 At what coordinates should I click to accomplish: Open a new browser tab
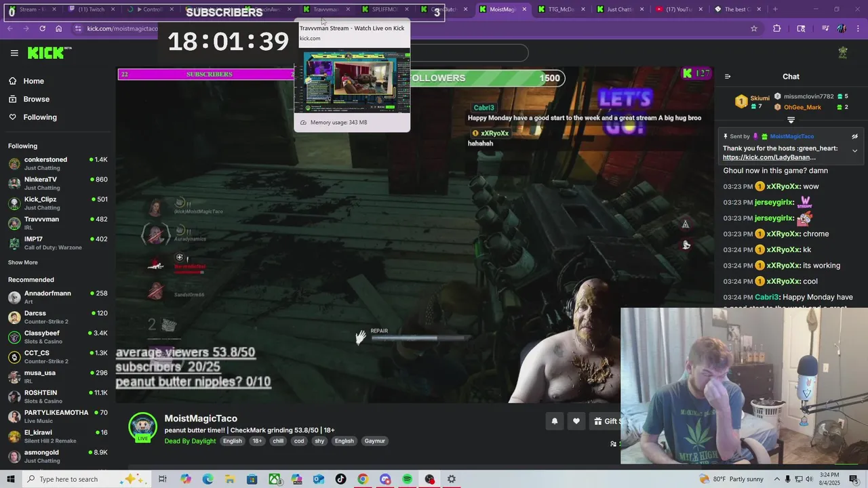pyautogui.click(x=776, y=9)
